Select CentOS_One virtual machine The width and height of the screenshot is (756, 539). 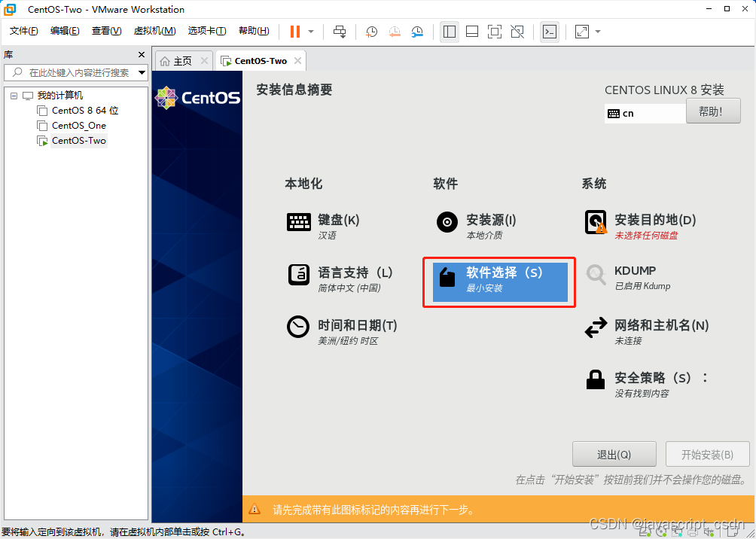[x=78, y=126]
